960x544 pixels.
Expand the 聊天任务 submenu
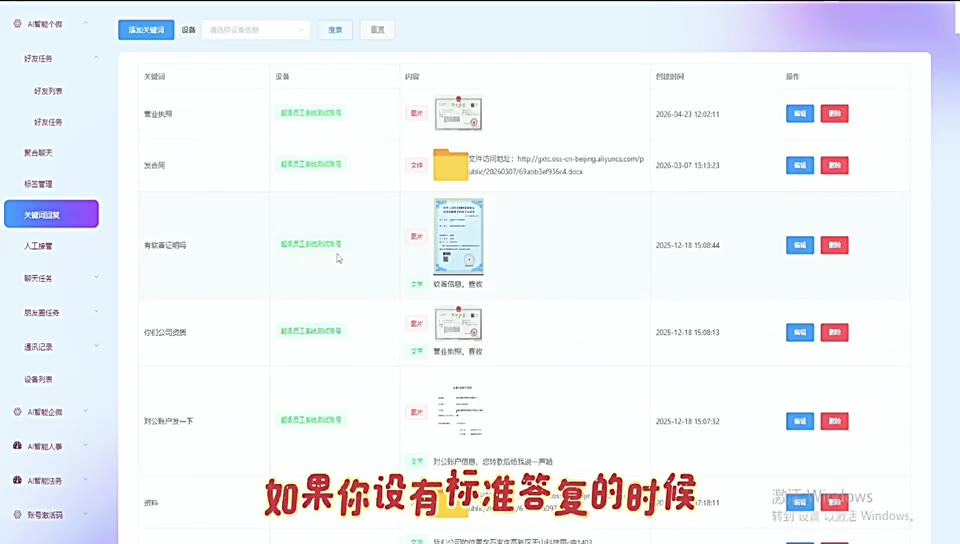96,277
